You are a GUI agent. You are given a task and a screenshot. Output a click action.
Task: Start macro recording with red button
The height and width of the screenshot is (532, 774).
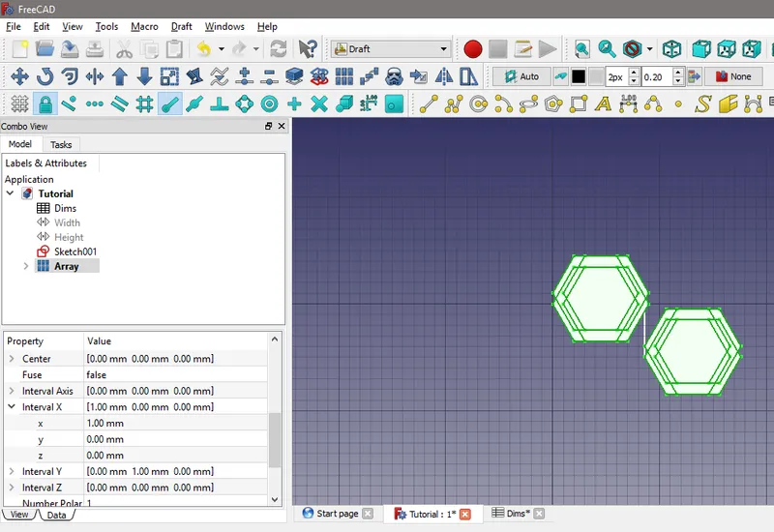472,48
